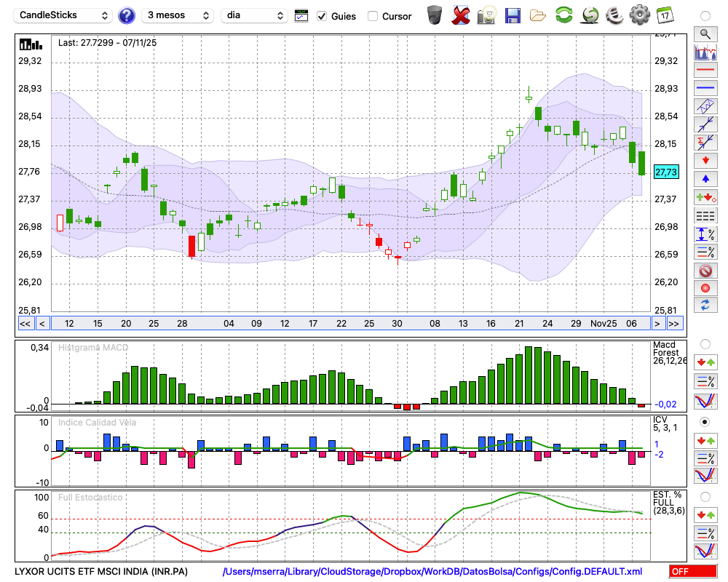The height and width of the screenshot is (582, 728).
Task: Click the date timeline scrollbar at Nov25
Action: [x=603, y=323]
